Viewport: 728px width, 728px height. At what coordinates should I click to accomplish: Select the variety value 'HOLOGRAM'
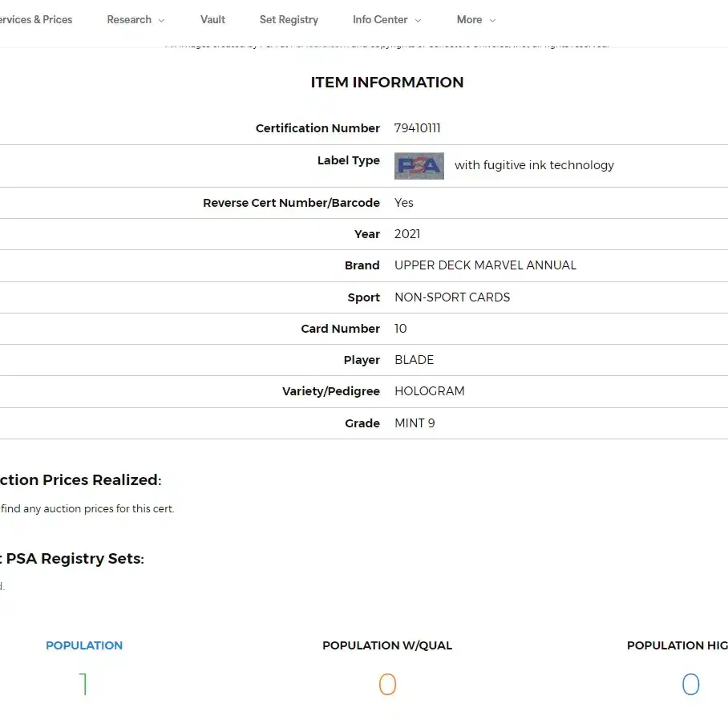click(x=429, y=391)
